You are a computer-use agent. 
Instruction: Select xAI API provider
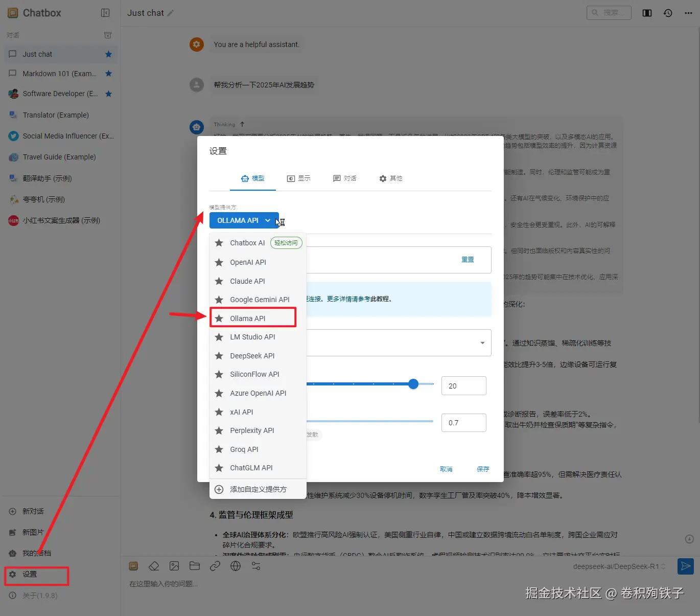tap(258, 412)
